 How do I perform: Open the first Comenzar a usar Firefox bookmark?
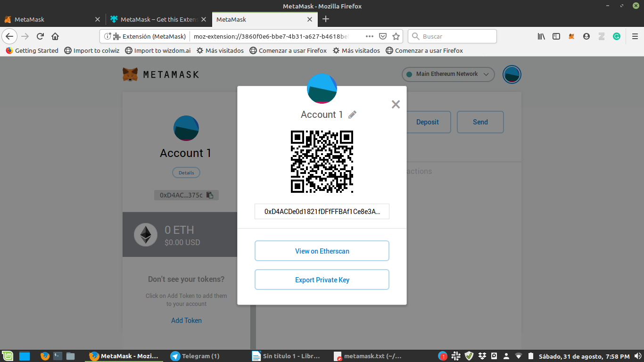288,50
